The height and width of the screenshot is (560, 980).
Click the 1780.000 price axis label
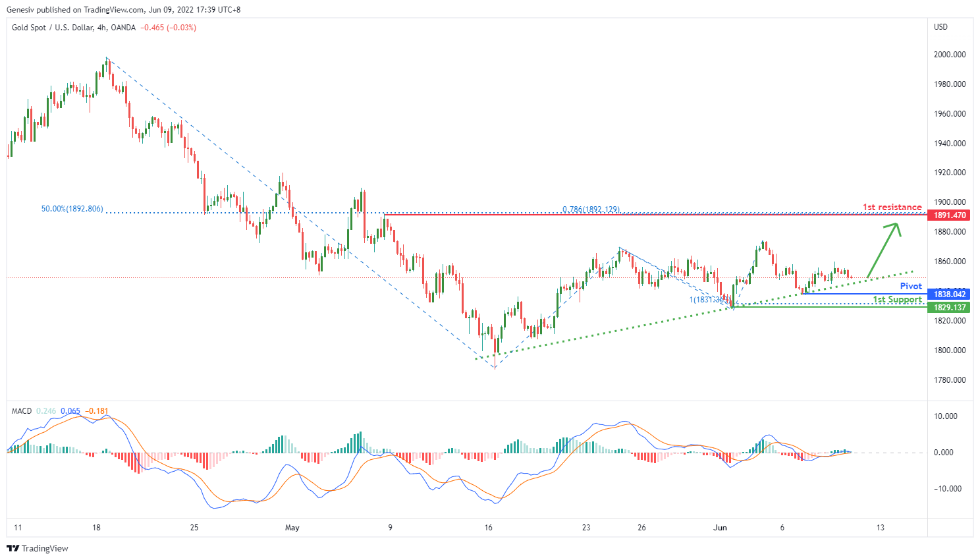point(950,380)
